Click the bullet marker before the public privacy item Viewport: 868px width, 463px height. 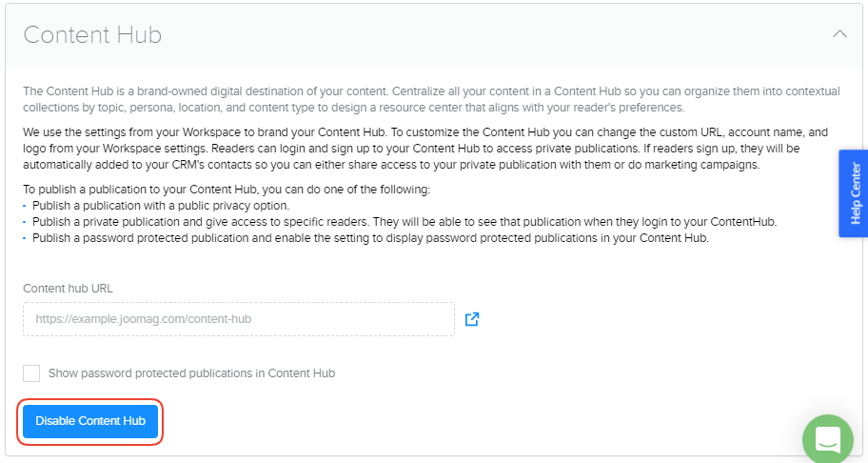pos(26,206)
